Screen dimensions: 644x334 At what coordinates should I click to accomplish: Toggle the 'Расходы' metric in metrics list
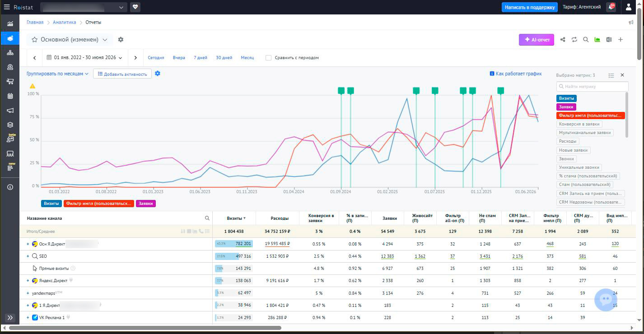pyautogui.click(x=568, y=141)
